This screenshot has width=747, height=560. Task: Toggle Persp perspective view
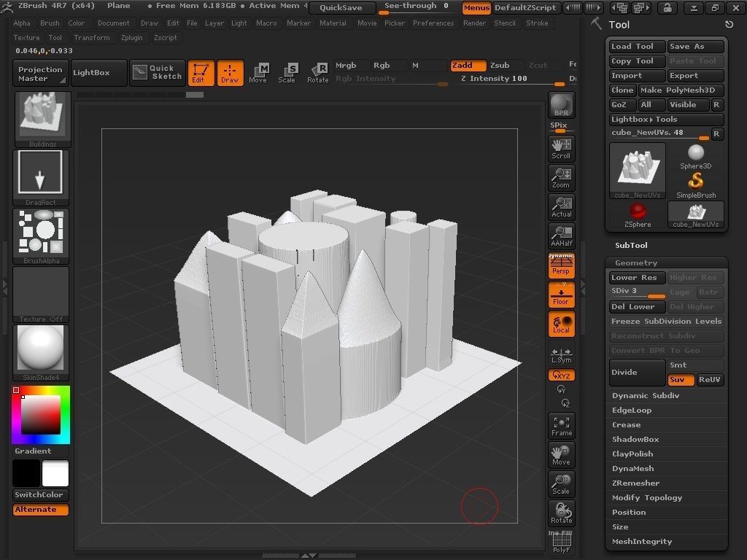[x=561, y=265]
